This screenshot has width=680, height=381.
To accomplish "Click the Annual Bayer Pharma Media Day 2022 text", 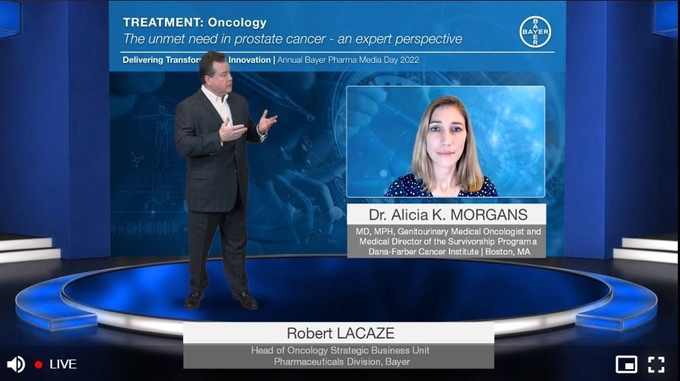I will tap(348, 60).
